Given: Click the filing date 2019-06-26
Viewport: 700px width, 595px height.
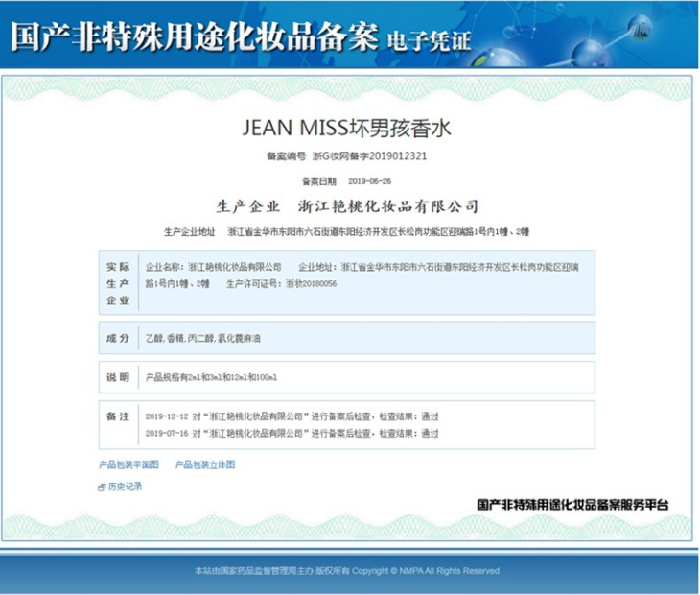Looking at the screenshot, I should 369,181.
